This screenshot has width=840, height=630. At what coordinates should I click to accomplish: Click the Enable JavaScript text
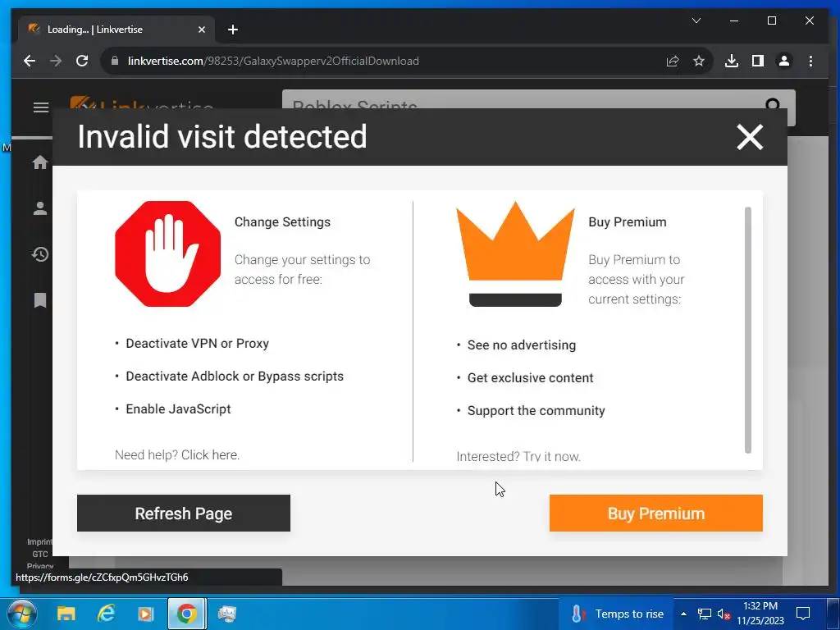point(178,409)
